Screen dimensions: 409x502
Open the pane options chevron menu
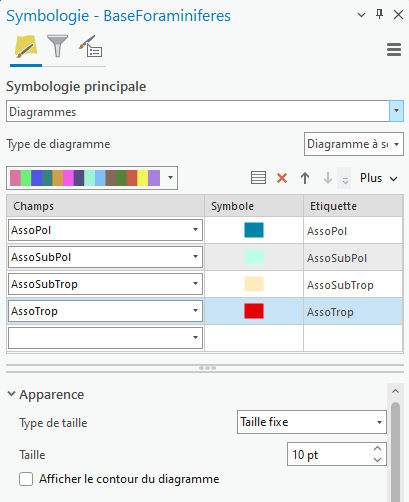[361, 15]
